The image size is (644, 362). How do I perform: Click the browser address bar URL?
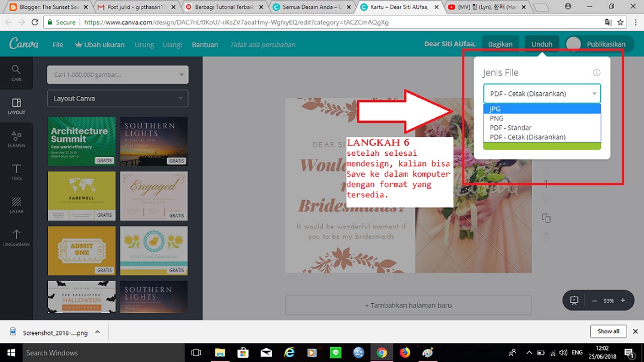point(236,22)
